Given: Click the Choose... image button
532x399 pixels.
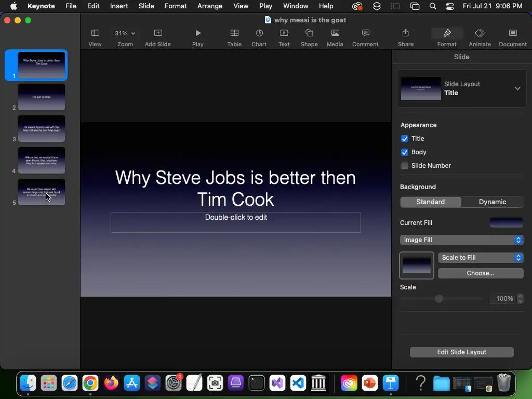Looking at the screenshot, I should click(481, 273).
